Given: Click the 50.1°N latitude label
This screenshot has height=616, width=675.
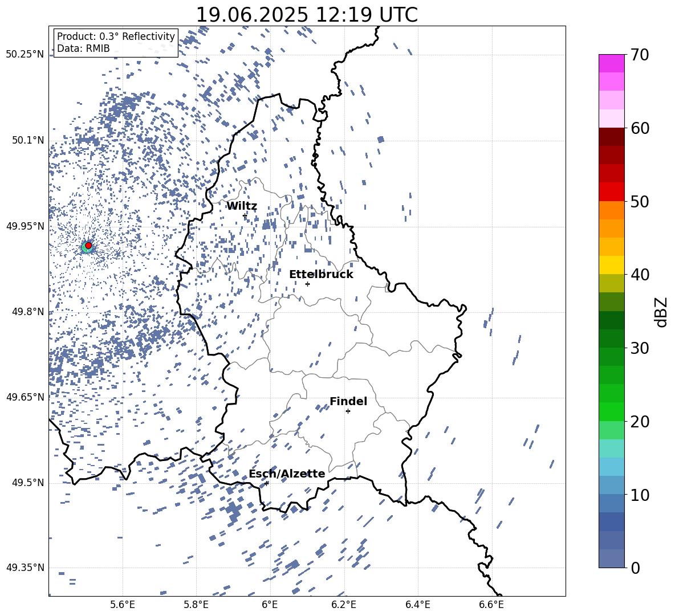Looking at the screenshot, I should coord(27,140).
